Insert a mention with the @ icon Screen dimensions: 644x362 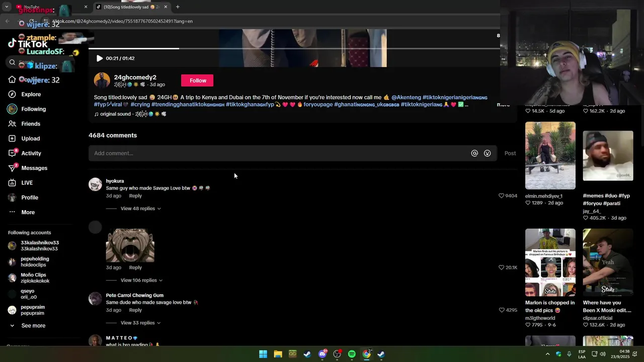pos(474,153)
